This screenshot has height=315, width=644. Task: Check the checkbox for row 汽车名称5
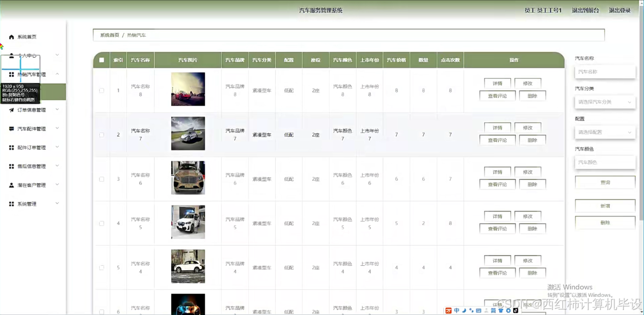[102, 223]
